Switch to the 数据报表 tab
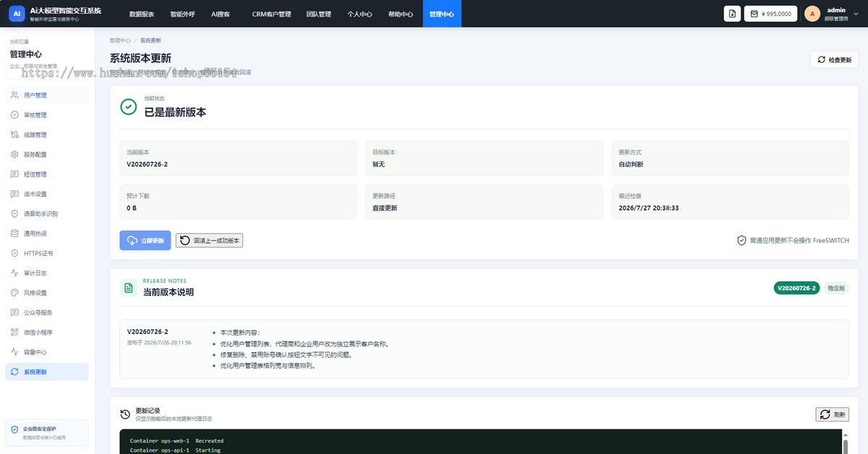Image resolution: width=868 pixels, height=454 pixels. tap(142, 14)
